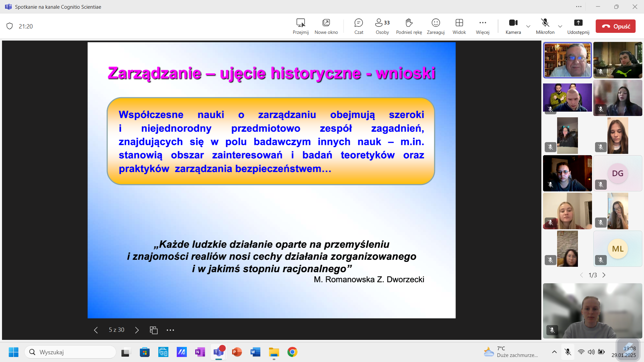Viewport: 644px width, 362px height.
Task: Click your own self-view video tile
Action: pyautogui.click(x=593, y=311)
